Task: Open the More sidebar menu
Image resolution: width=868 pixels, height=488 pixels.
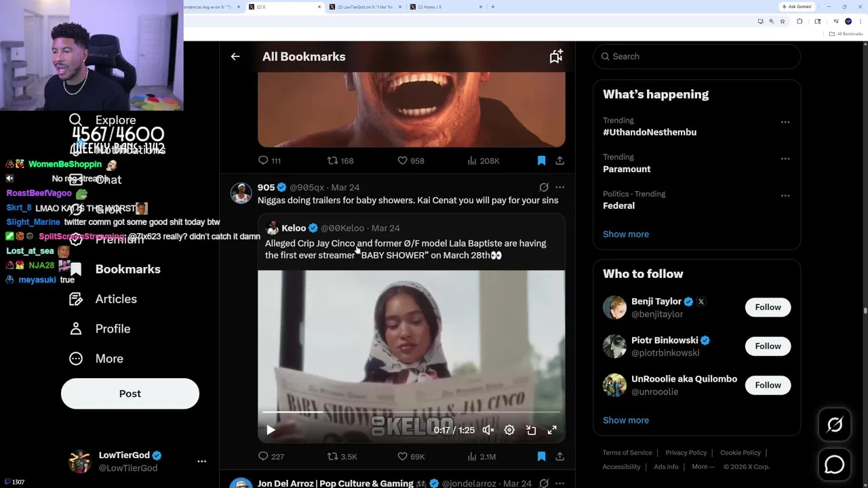Action: coord(96,359)
